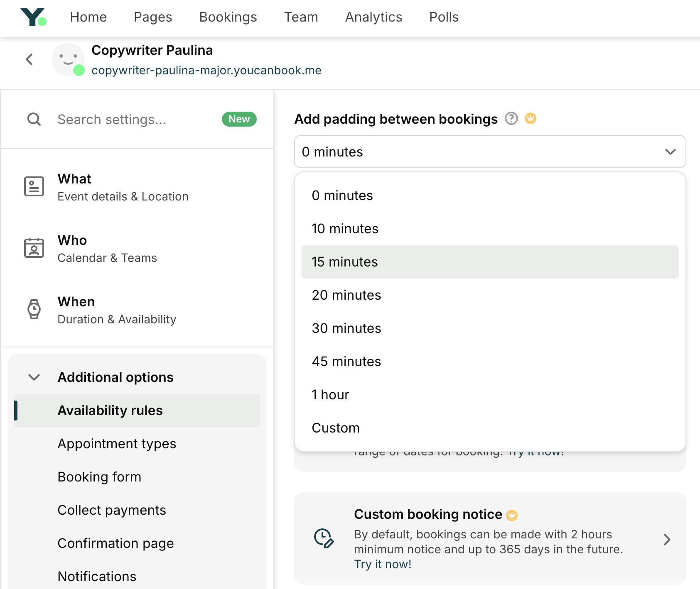
Task: Click the green New badge
Action: tap(239, 119)
